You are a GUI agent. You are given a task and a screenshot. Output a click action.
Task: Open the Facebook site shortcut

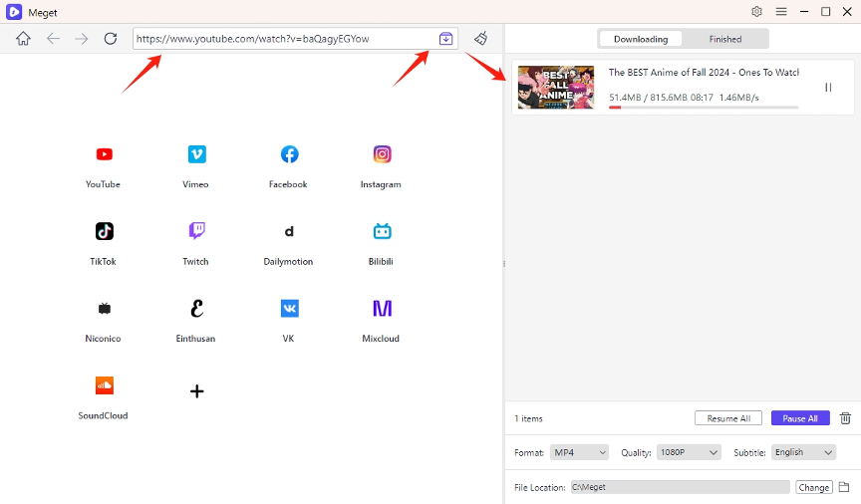tap(289, 154)
